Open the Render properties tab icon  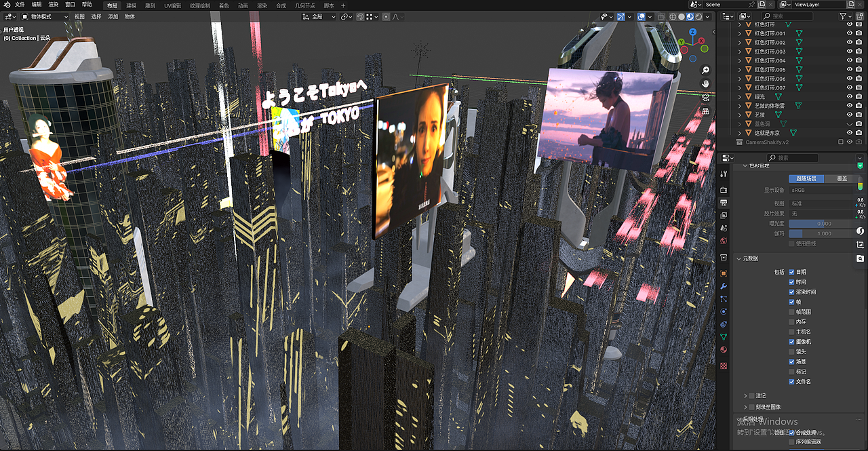point(724,190)
